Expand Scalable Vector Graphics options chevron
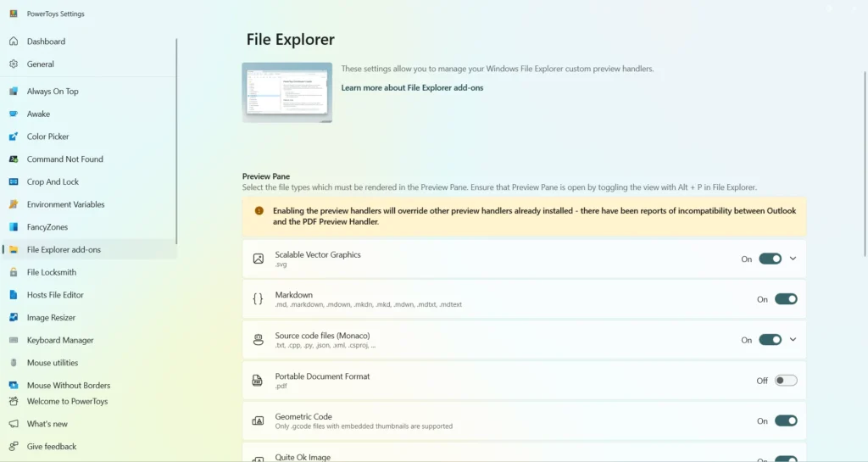This screenshot has height=462, width=868. point(793,259)
